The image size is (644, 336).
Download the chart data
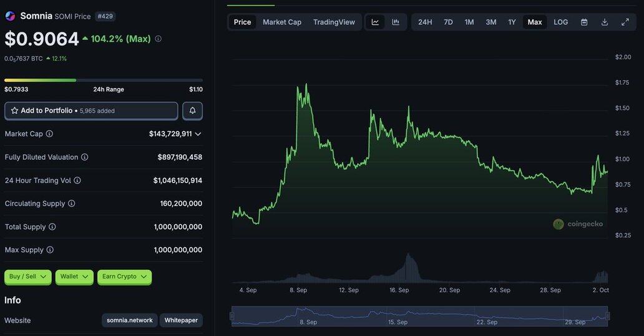[x=605, y=22]
